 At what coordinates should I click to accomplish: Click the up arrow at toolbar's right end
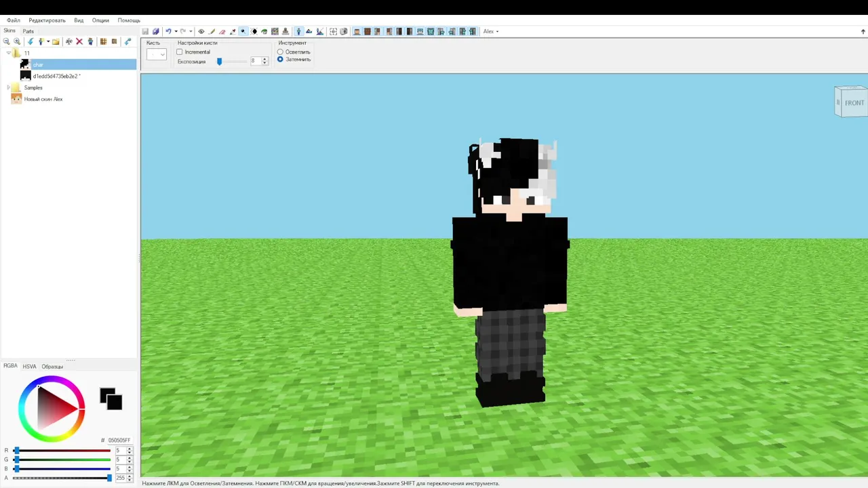click(x=863, y=31)
